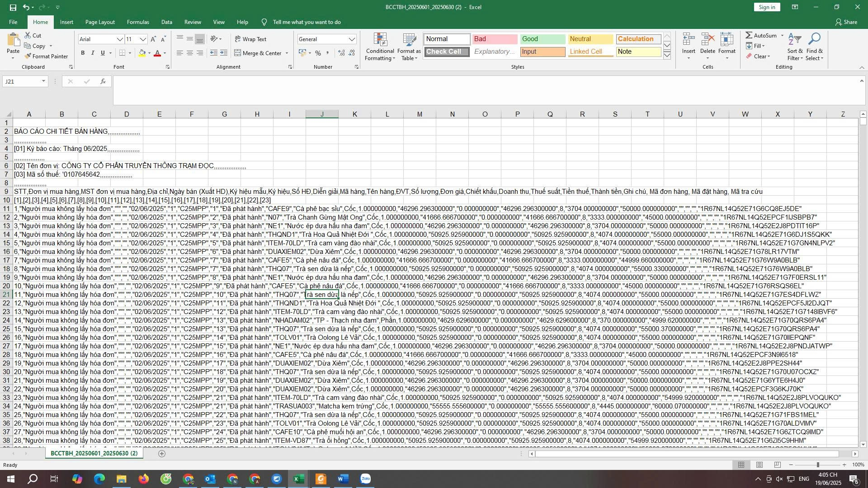Image resolution: width=868 pixels, height=488 pixels.
Task: Open the File menu
Action: [x=13, y=22]
